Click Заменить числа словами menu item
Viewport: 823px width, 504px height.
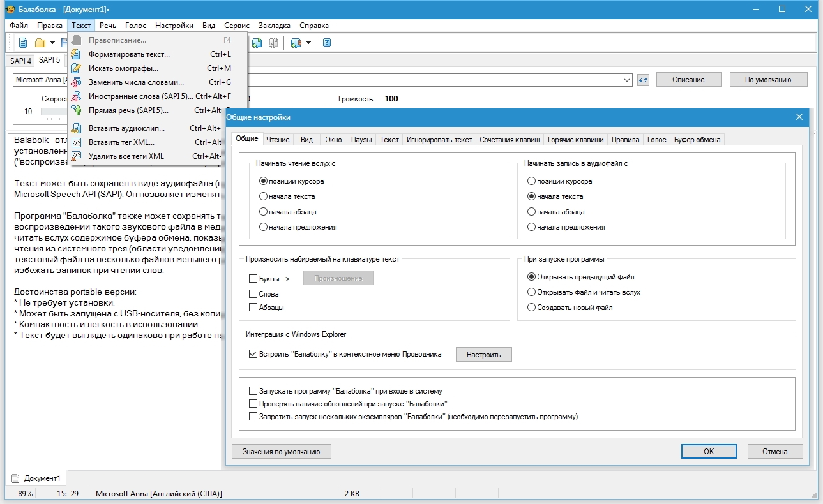136,82
